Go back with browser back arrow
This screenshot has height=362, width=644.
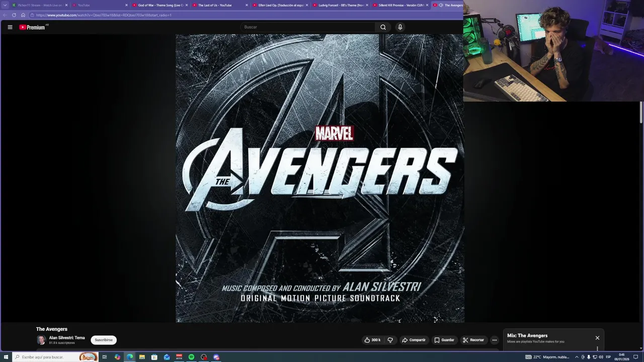tap(5, 15)
